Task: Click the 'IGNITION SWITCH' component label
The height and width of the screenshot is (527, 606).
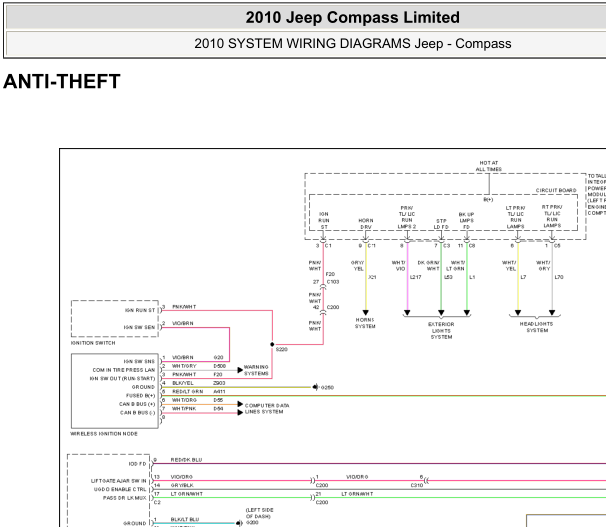Action: click(x=93, y=343)
